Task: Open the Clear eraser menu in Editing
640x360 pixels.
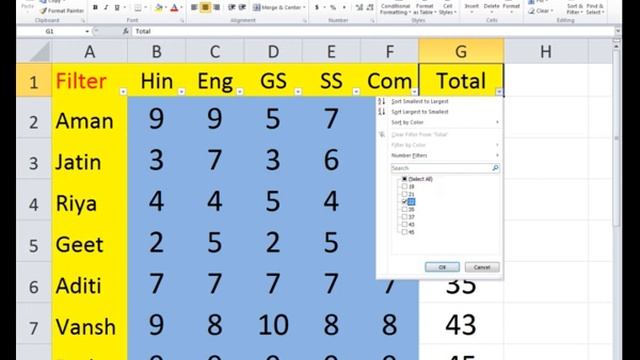Action: click(x=540, y=11)
